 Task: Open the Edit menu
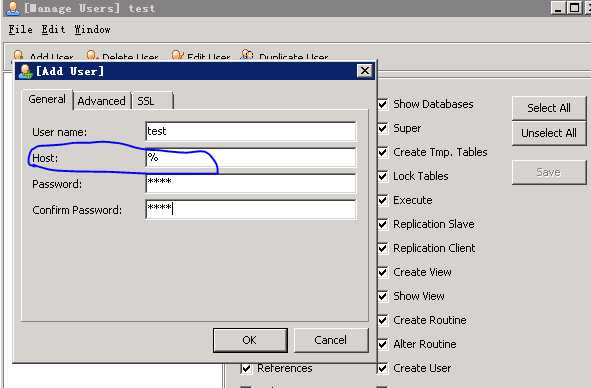coord(53,29)
